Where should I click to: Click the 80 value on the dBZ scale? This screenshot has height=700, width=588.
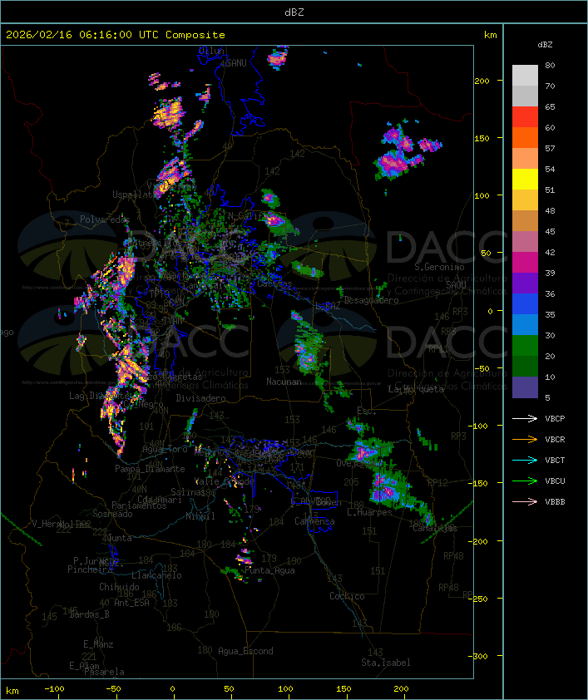[550, 66]
